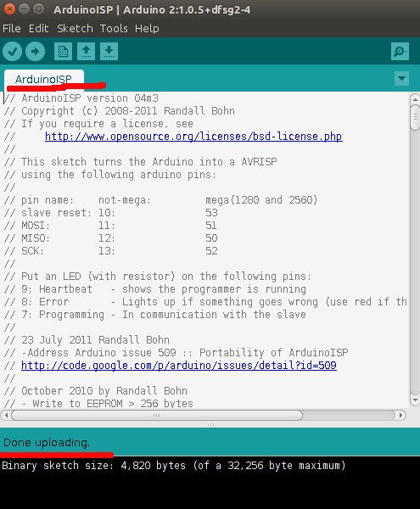Click the 'October 2010 by Randall Bohn' line
The height and width of the screenshot is (509, 420).
[95, 391]
